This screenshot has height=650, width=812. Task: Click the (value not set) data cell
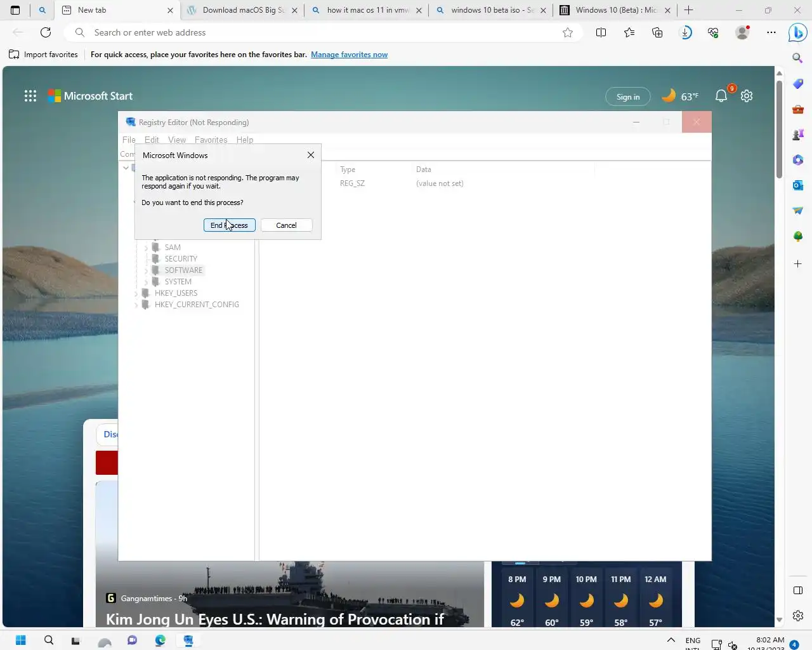coord(440,183)
